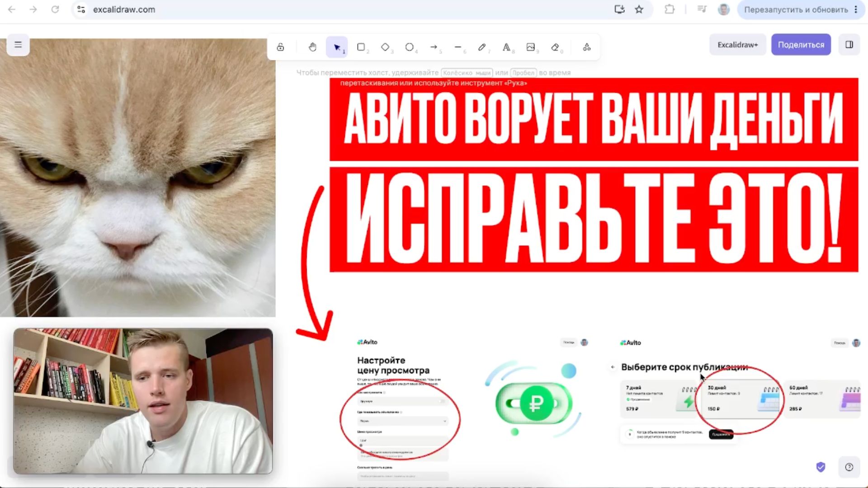Select the Eraser tool
The image size is (868, 488).
click(x=555, y=47)
